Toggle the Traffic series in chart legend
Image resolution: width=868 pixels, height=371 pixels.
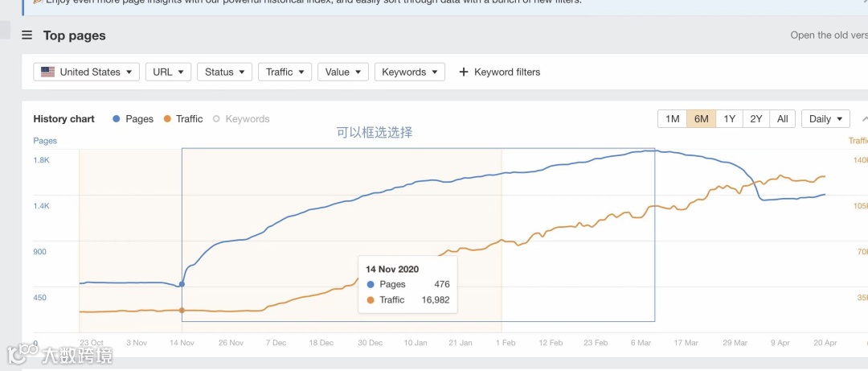183,119
